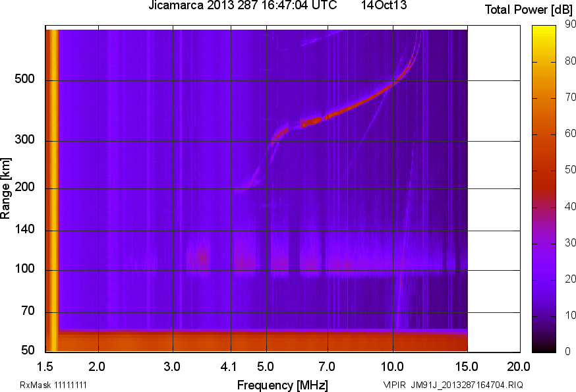
Task: Click the Total Power [dB] colorbar title
Action: point(529,9)
